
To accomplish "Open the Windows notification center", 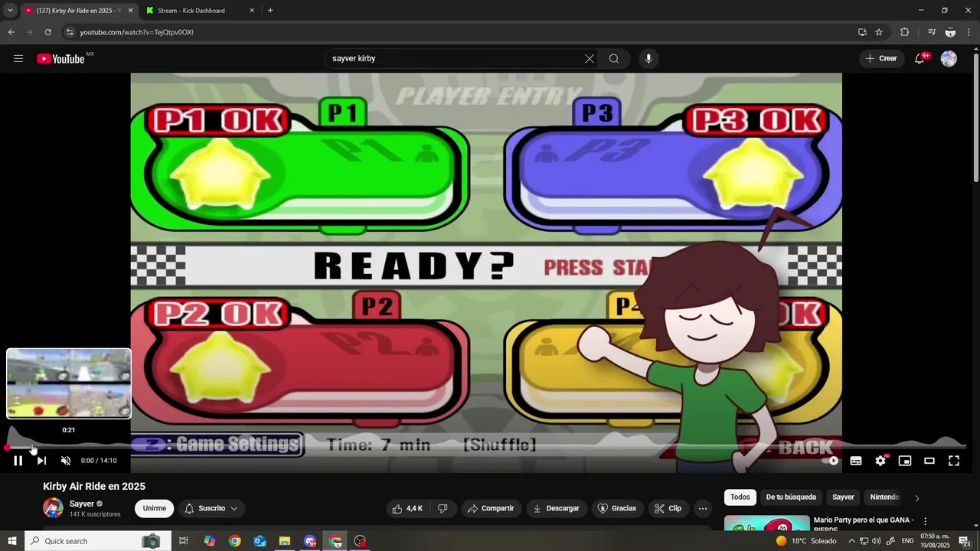I will tap(965, 541).
